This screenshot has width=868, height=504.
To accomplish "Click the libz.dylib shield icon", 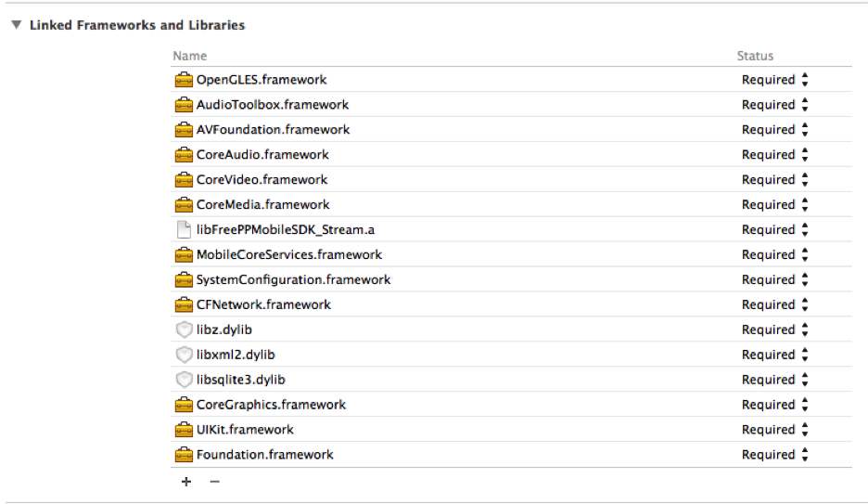I will tap(184, 330).
